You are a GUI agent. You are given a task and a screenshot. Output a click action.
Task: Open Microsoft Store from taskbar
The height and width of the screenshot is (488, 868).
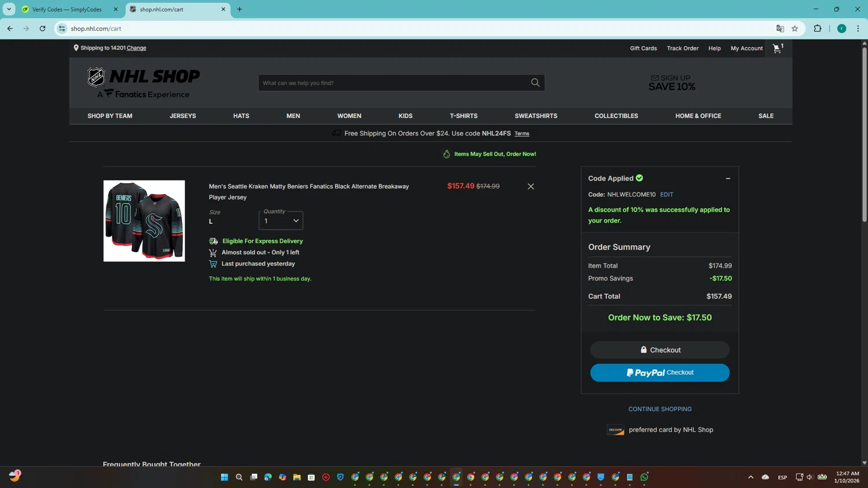311,477
